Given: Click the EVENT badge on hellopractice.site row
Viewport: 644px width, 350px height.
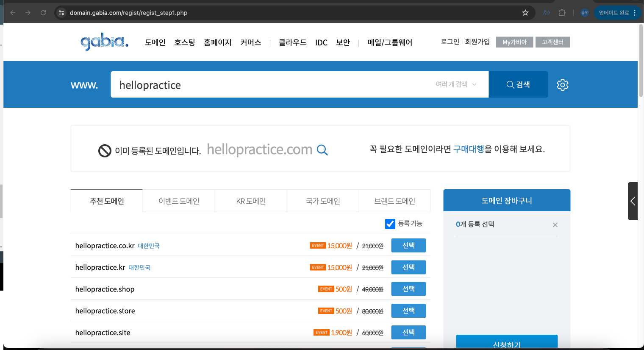Looking at the screenshot, I should pyautogui.click(x=322, y=332).
